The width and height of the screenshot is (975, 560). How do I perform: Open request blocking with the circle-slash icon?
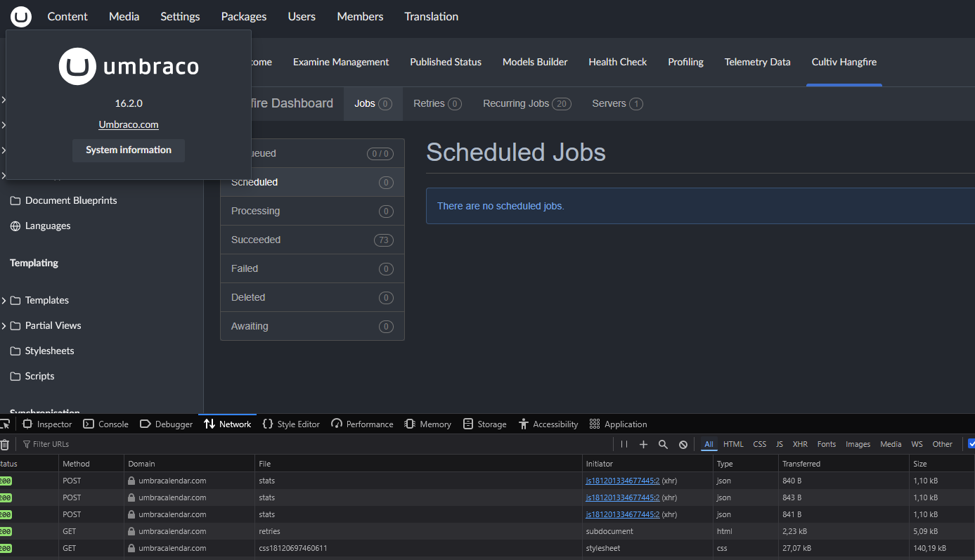click(x=683, y=444)
